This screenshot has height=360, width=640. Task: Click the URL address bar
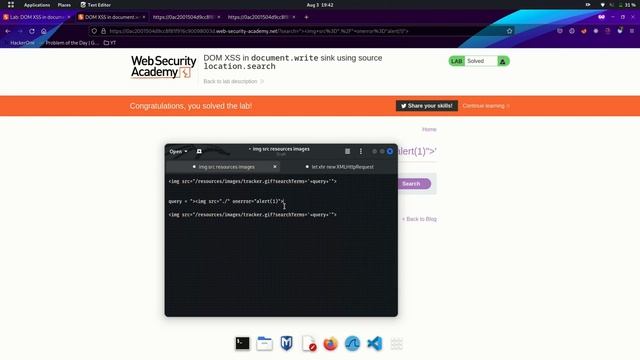tap(302, 31)
